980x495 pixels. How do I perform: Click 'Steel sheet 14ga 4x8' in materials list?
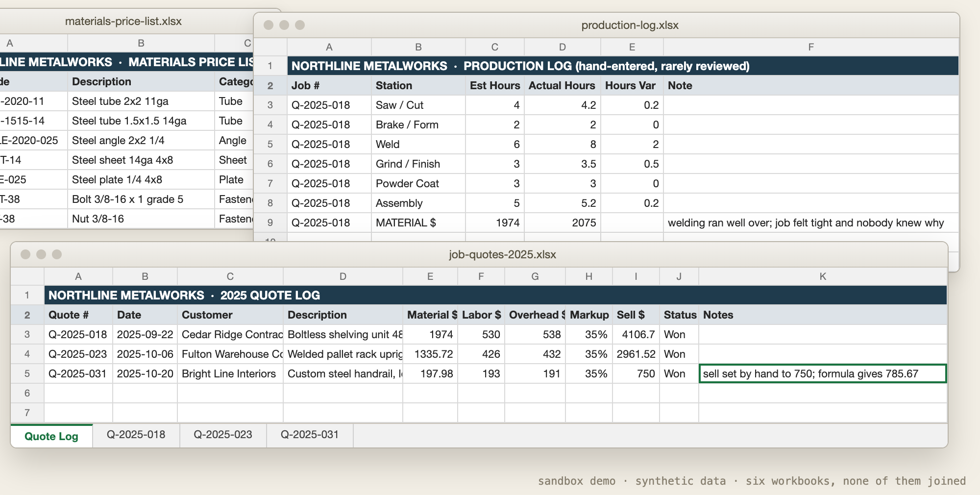pos(141,160)
